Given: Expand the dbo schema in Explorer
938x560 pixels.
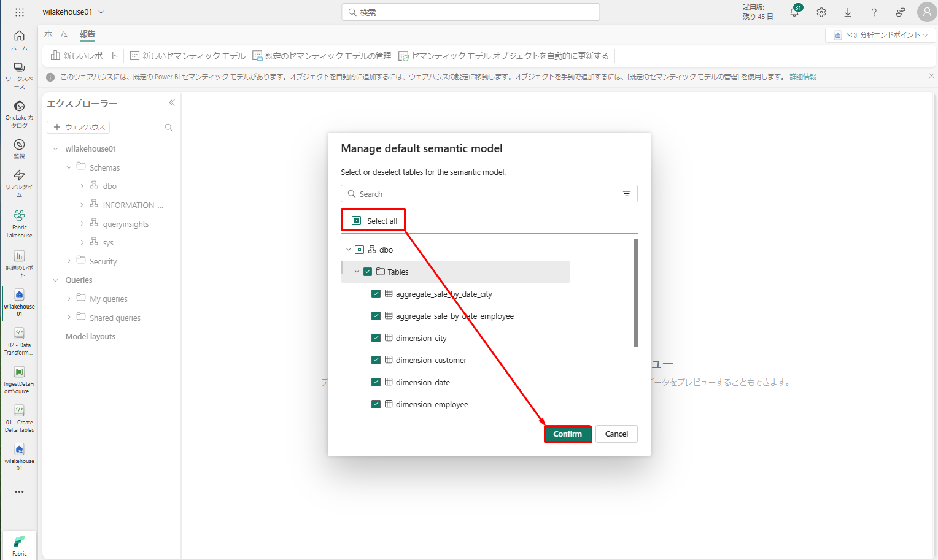Looking at the screenshot, I should [x=82, y=186].
